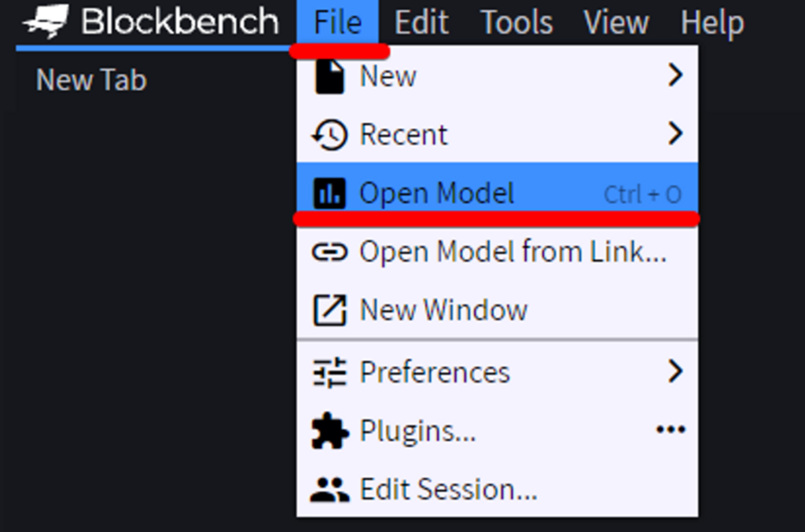Click the link icon for Open Model from Link
The image size is (805, 532).
point(329,252)
